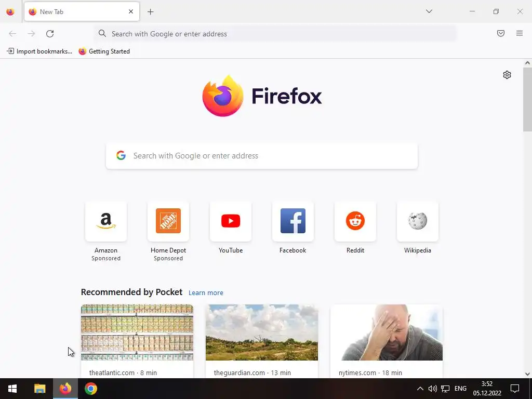Click the scrollbar up arrow
The height and width of the screenshot is (399, 532).
[527, 63]
